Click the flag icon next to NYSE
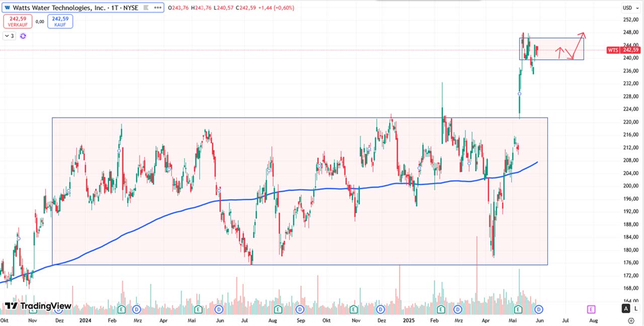Viewport: 644px width, 326px height. pyautogui.click(x=146, y=8)
